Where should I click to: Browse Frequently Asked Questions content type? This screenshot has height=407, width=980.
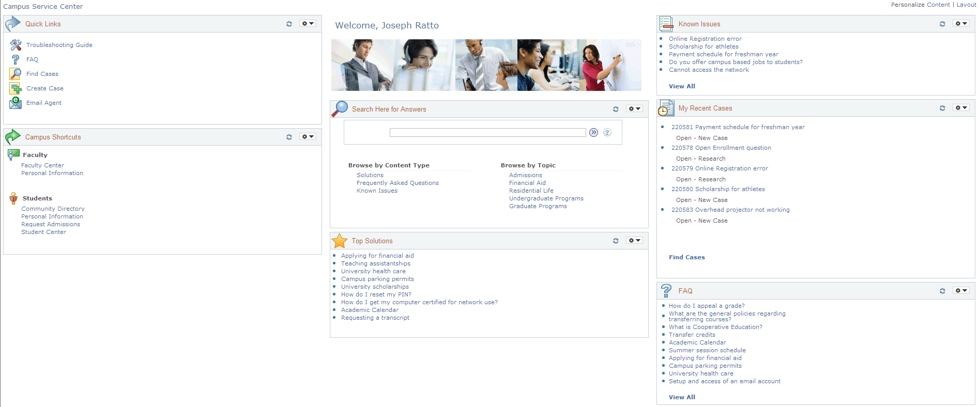(x=397, y=183)
